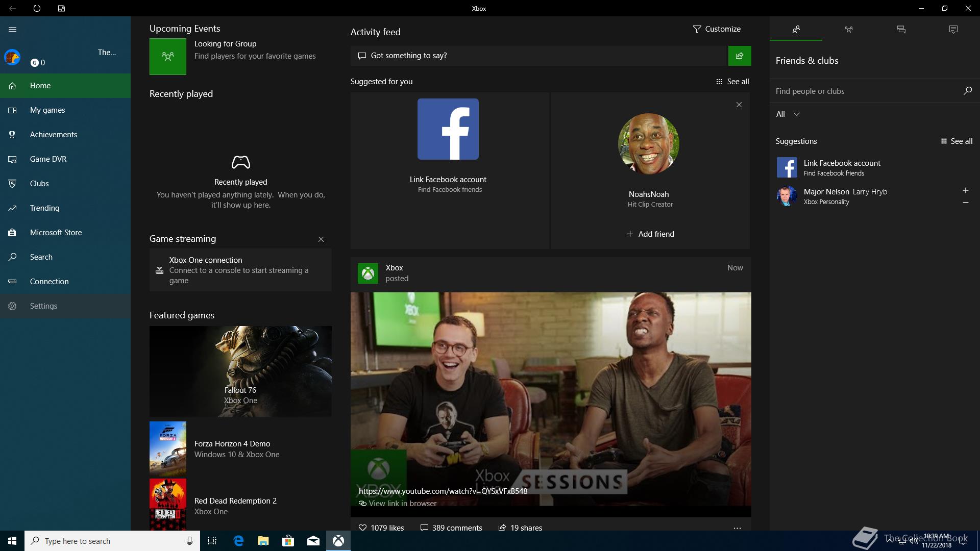Viewport: 980px width, 551px height.
Task: Open Microsoft Store from sidebar
Action: [x=65, y=233]
